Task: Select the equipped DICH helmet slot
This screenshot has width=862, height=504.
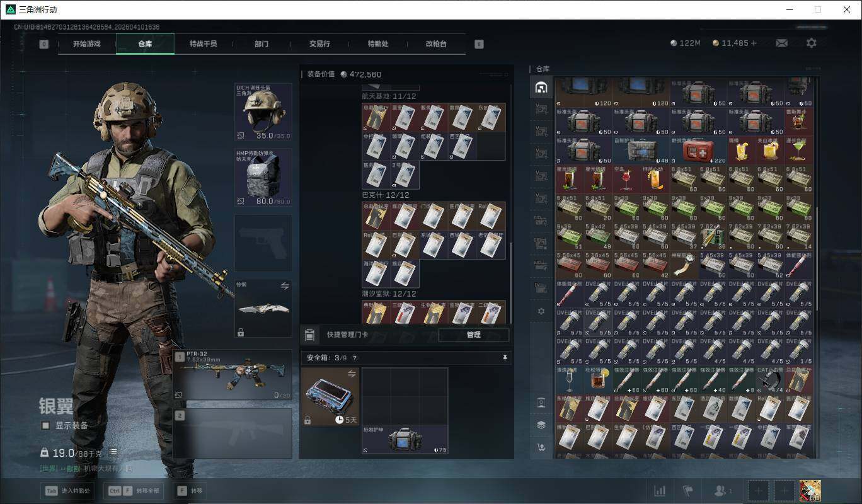Action: click(263, 112)
